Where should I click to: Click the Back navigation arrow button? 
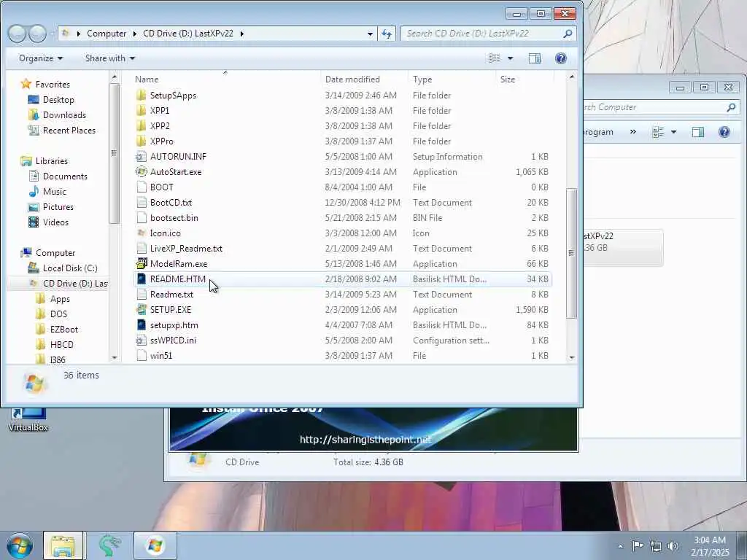(18, 34)
